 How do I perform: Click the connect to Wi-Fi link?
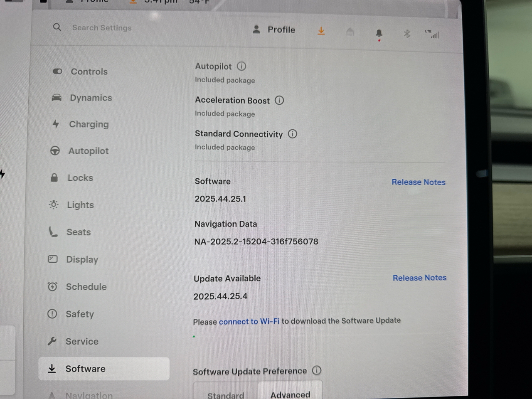(x=249, y=321)
